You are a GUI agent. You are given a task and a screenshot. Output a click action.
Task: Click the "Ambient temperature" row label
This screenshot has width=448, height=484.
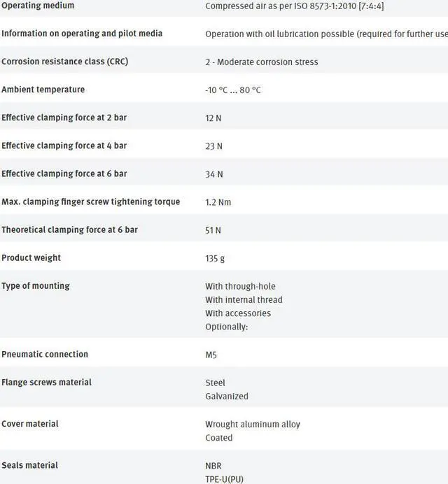tap(43, 90)
